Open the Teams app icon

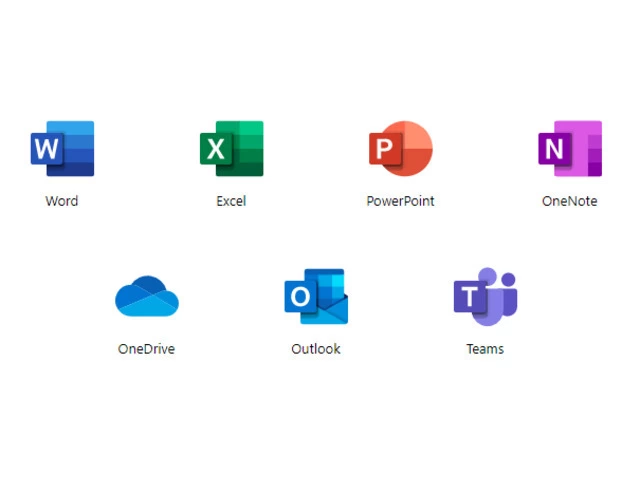[x=485, y=296]
